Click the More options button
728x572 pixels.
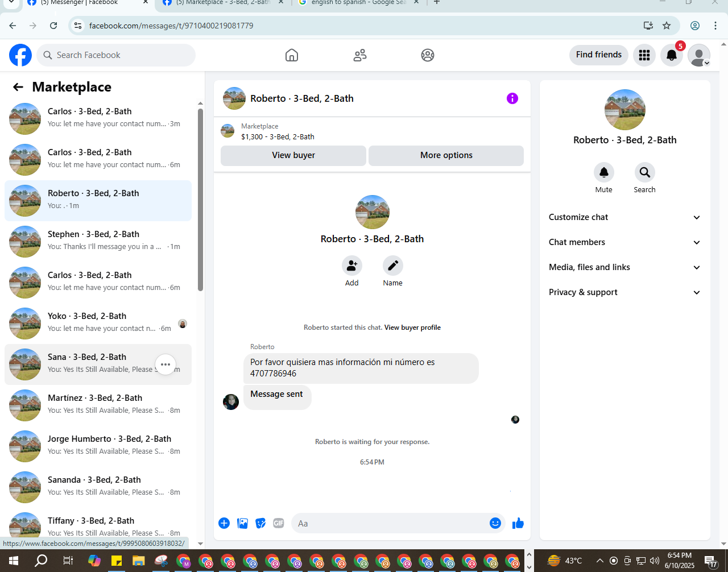click(446, 155)
